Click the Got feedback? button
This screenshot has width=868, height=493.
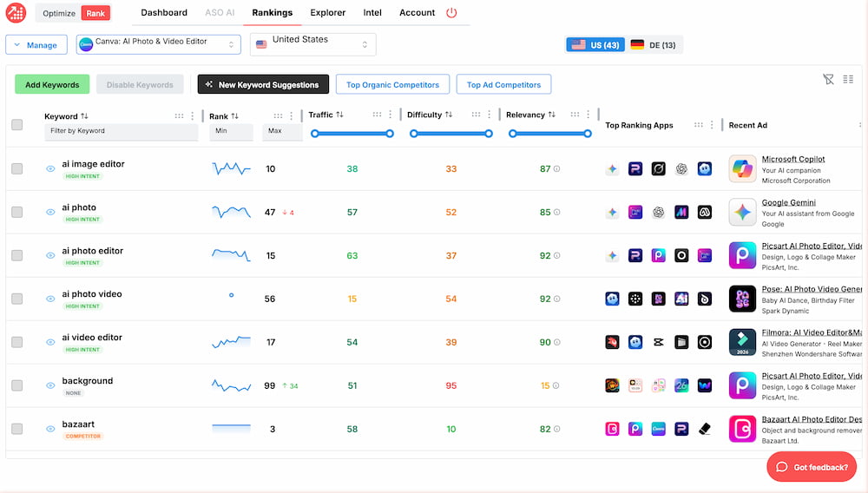812,467
